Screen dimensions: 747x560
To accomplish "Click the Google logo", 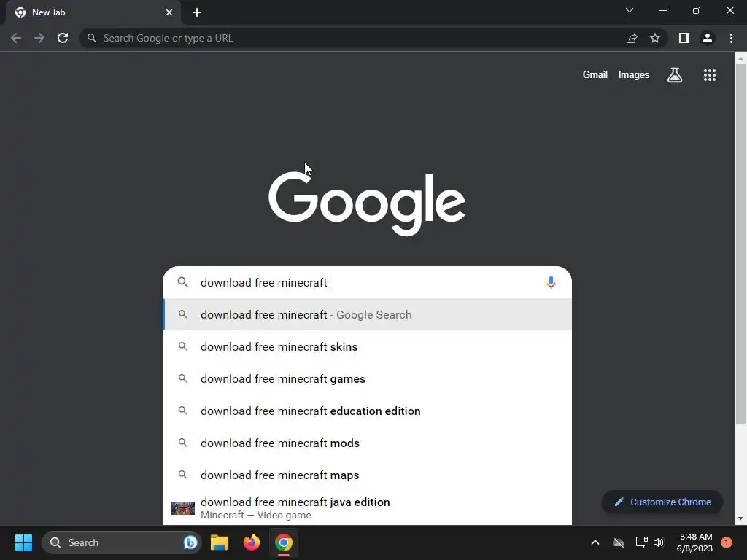I will click(367, 204).
